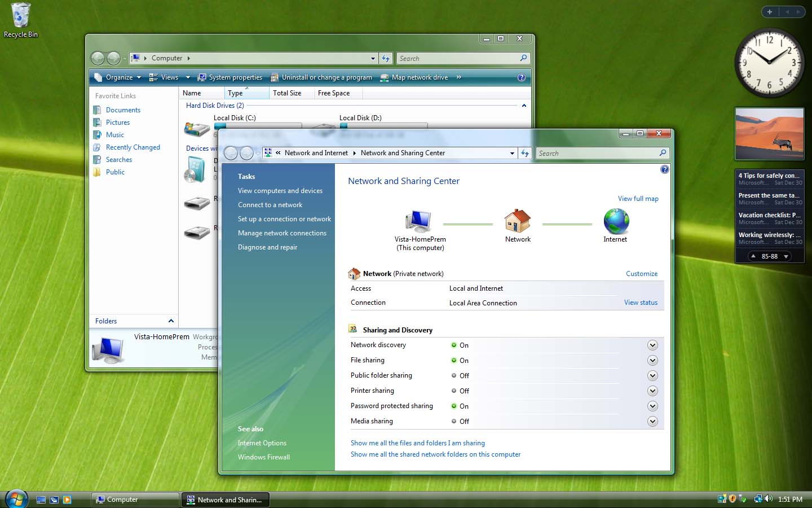The height and width of the screenshot is (508, 812).
Task: Click Diagnose and repair task
Action: [x=267, y=247]
